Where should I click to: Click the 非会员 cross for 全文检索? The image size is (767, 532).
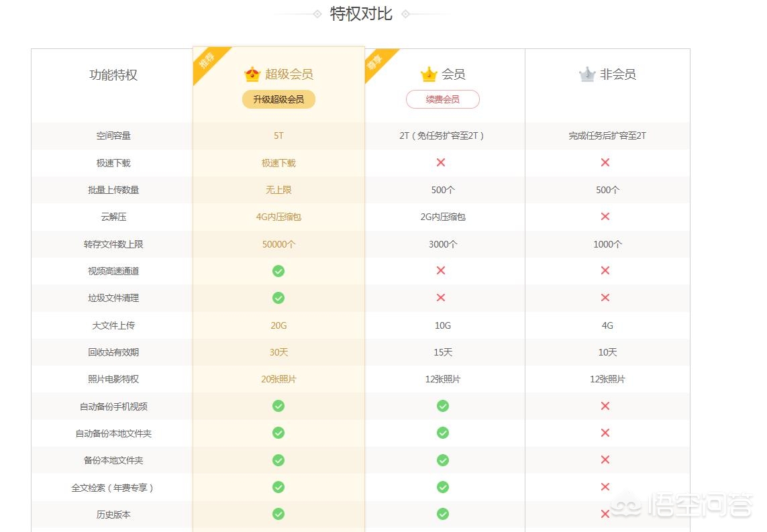(x=605, y=486)
